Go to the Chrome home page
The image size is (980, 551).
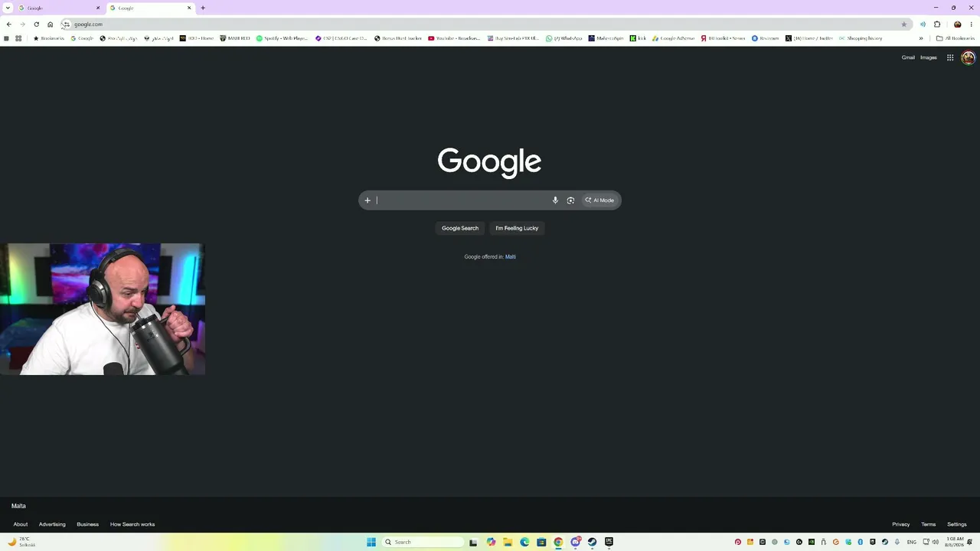[51, 24]
